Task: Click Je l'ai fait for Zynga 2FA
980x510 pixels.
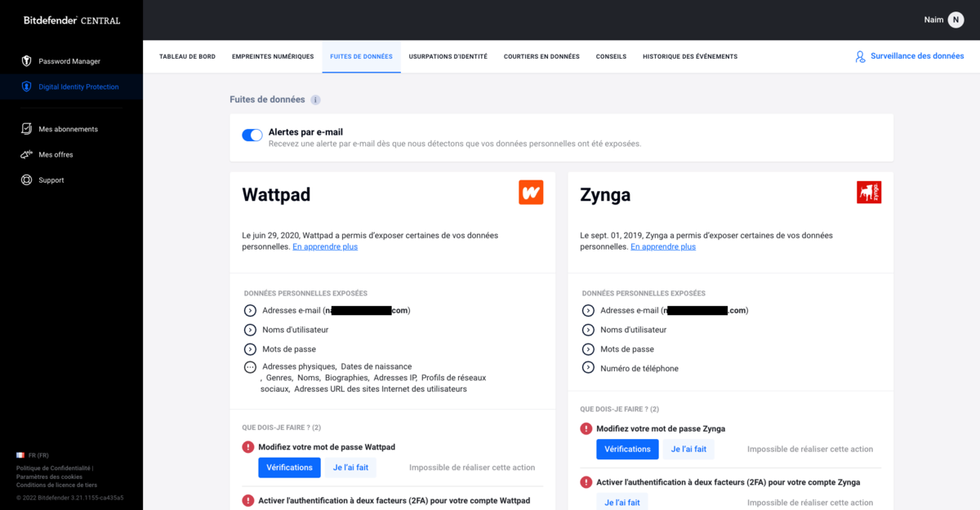Action: pos(622,502)
